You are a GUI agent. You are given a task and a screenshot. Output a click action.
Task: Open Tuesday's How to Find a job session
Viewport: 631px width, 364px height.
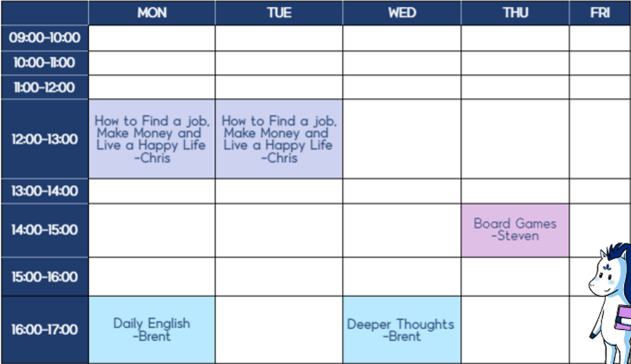tap(279, 139)
